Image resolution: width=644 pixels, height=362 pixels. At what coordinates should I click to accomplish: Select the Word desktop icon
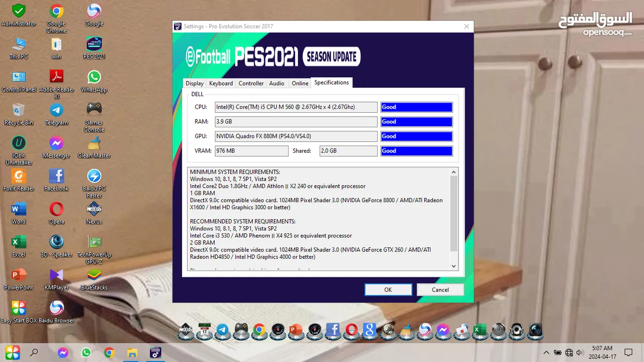click(19, 213)
